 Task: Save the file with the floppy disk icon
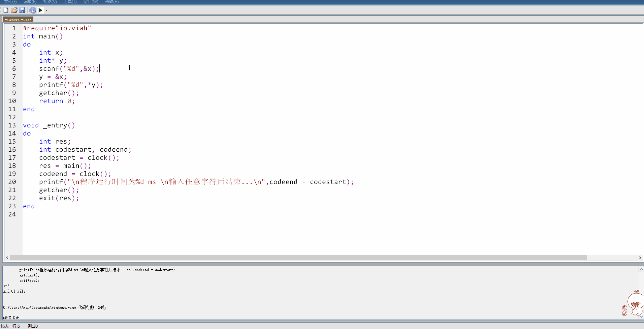(22, 10)
